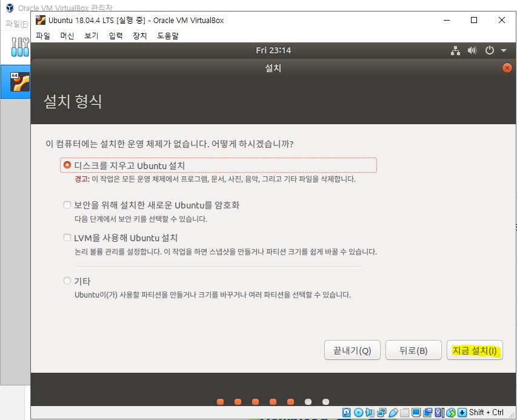Check the encrypt new Ubuntu installation checkbox
The width and height of the screenshot is (517, 420).
tap(67, 205)
